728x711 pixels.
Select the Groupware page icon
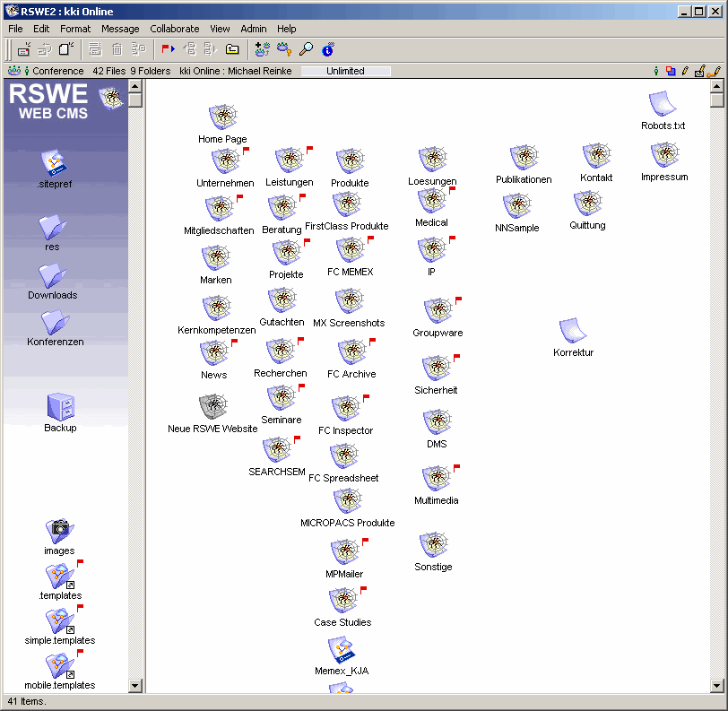pyautogui.click(x=438, y=311)
